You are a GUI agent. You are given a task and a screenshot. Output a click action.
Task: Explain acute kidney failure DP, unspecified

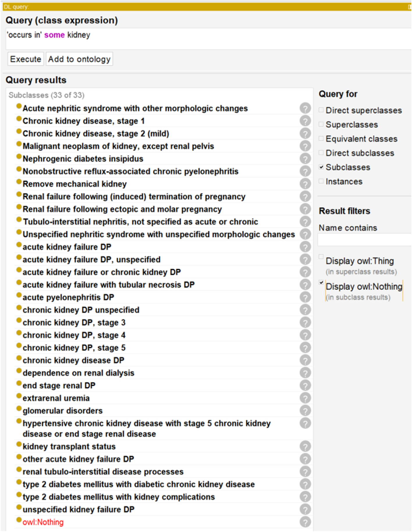pos(305,259)
